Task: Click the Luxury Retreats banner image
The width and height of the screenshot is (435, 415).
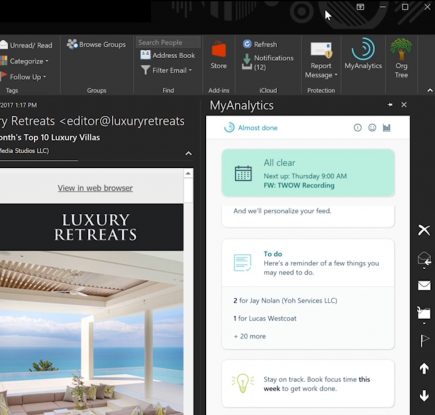Action: pyautogui.click(x=91, y=227)
